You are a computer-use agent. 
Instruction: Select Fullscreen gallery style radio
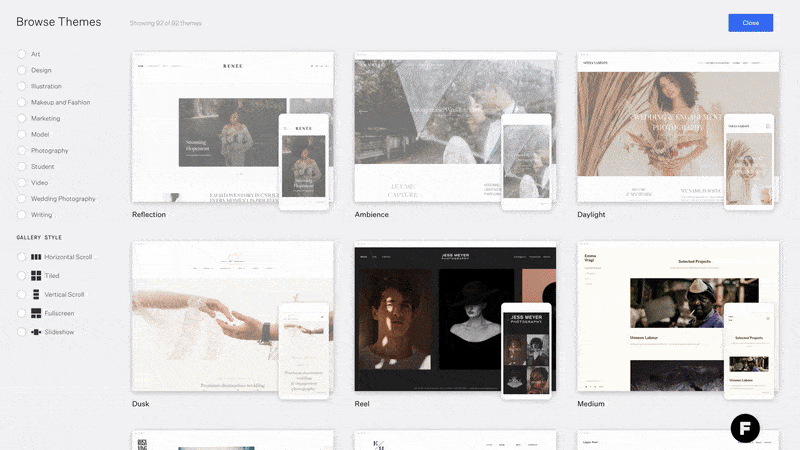click(21, 313)
